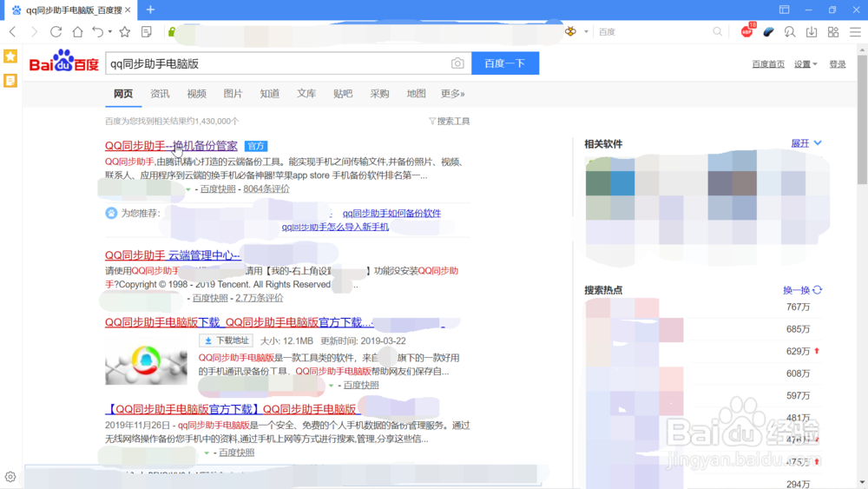Switch to 视频 tab
The image size is (868, 489).
(x=196, y=94)
